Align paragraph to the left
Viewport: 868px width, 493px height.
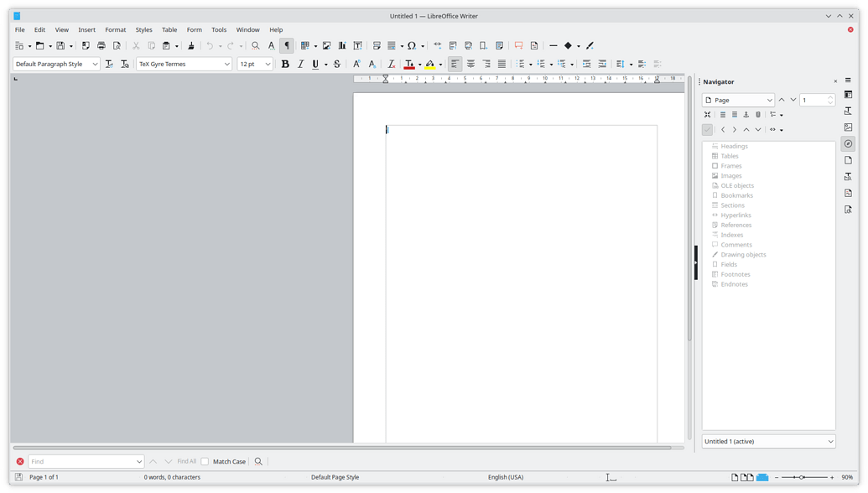click(x=455, y=65)
